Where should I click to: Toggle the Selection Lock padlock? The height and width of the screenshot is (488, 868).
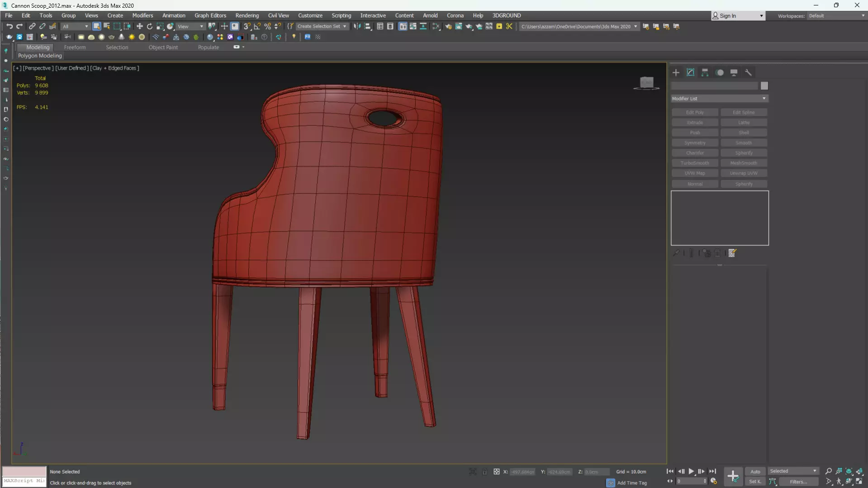[x=484, y=472]
